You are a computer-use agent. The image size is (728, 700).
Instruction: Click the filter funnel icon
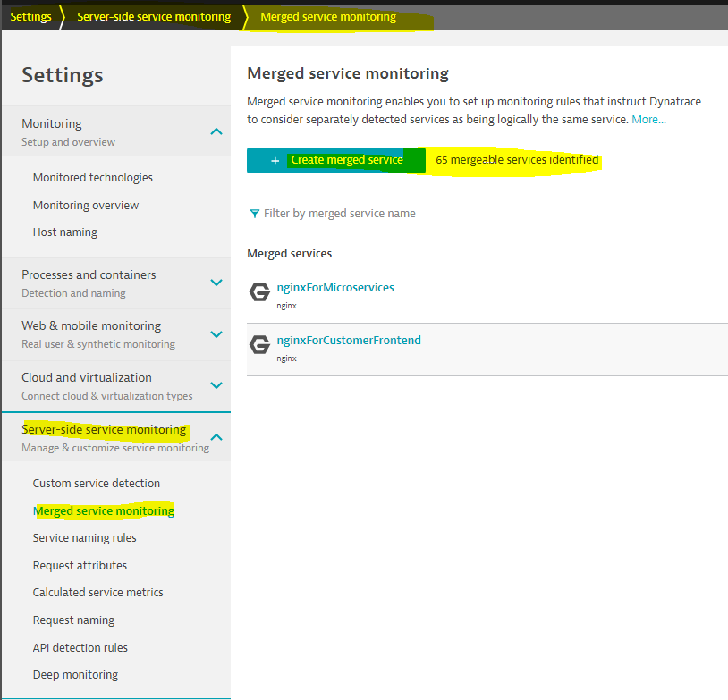coord(254,214)
